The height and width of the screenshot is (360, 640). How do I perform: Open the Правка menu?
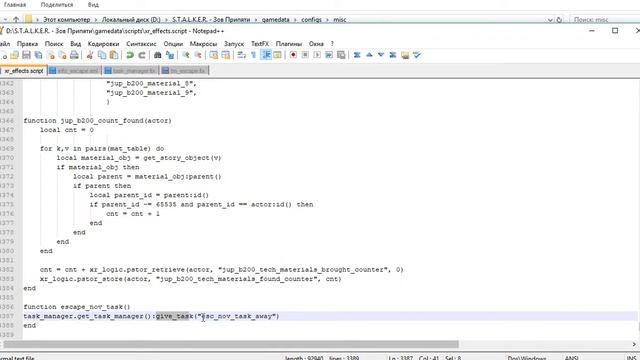point(27,44)
